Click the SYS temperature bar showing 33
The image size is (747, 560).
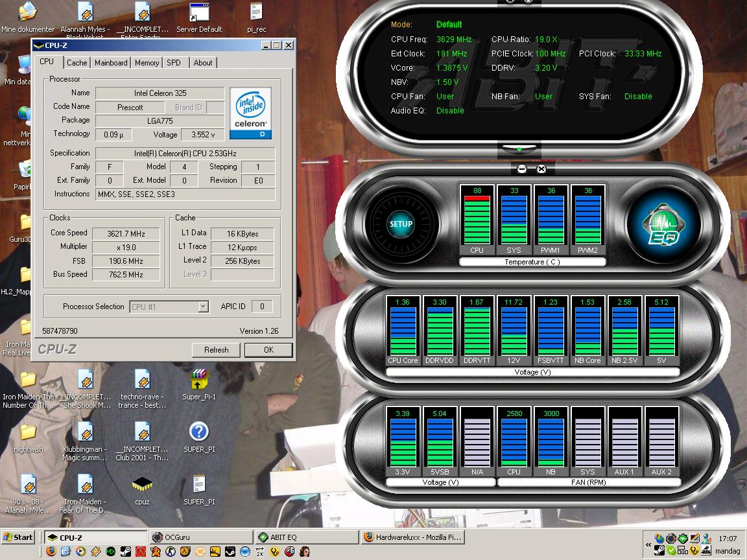[514, 220]
